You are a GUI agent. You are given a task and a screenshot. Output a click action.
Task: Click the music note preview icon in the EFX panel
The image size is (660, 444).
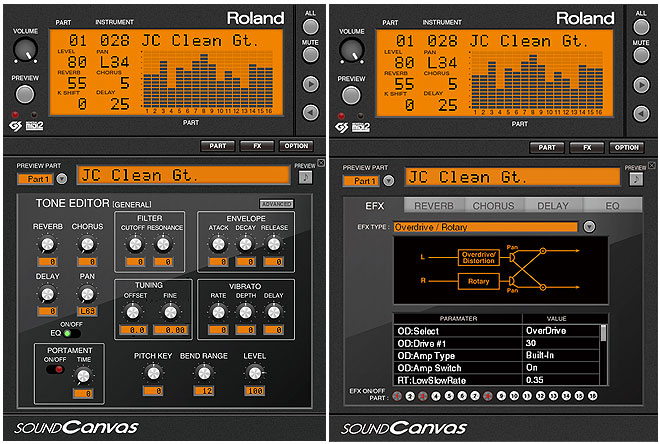point(636,179)
